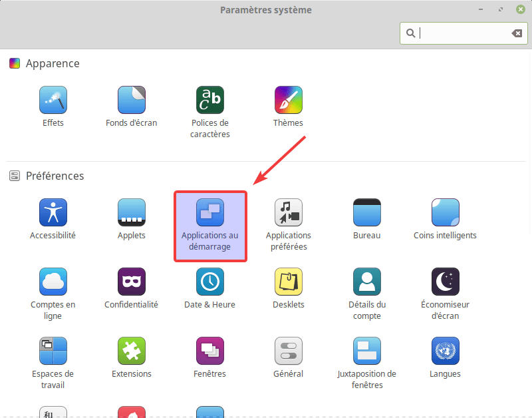Open the Extensions settings icon
This screenshot has width=532, height=418.
[x=132, y=351]
